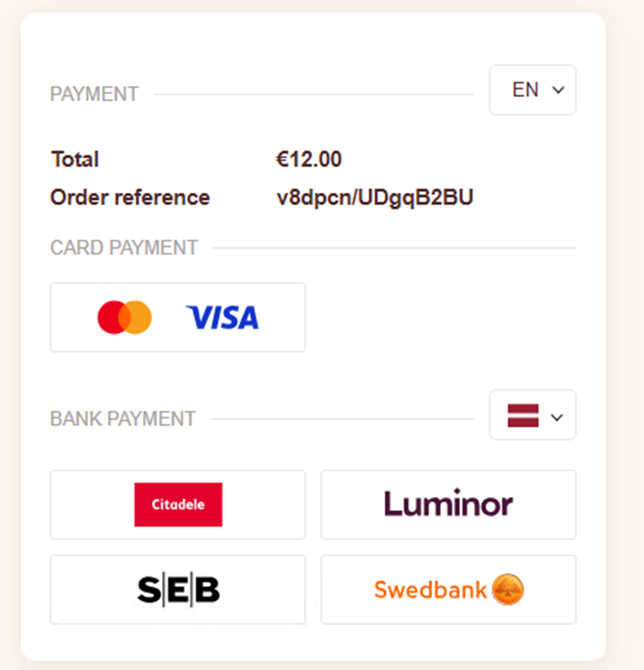644x670 pixels.
Task: Pay via the Swedbank bank button
Action: (x=448, y=590)
